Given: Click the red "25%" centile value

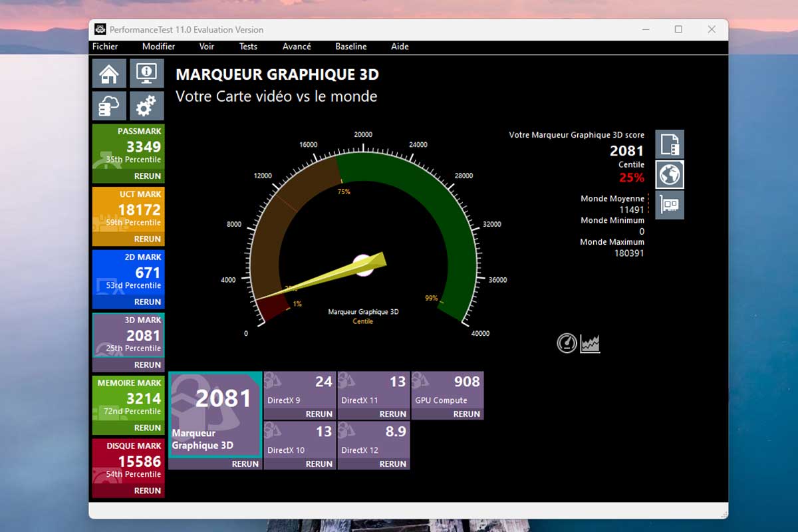Looking at the screenshot, I should click(x=632, y=178).
